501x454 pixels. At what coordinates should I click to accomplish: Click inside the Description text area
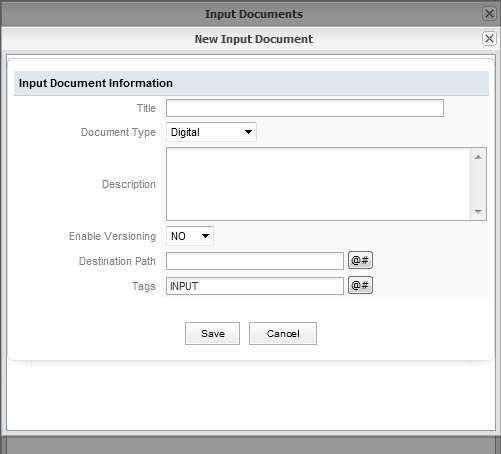click(318, 184)
